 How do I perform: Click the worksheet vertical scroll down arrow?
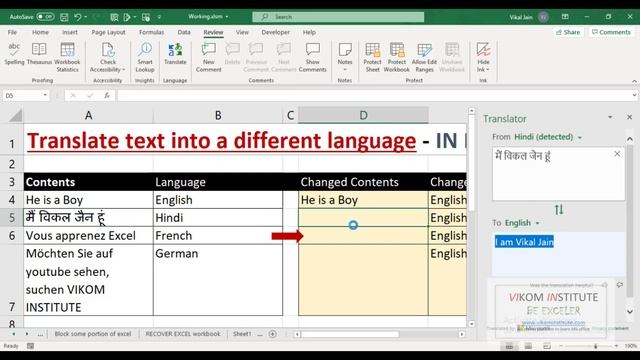click(x=471, y=324)
